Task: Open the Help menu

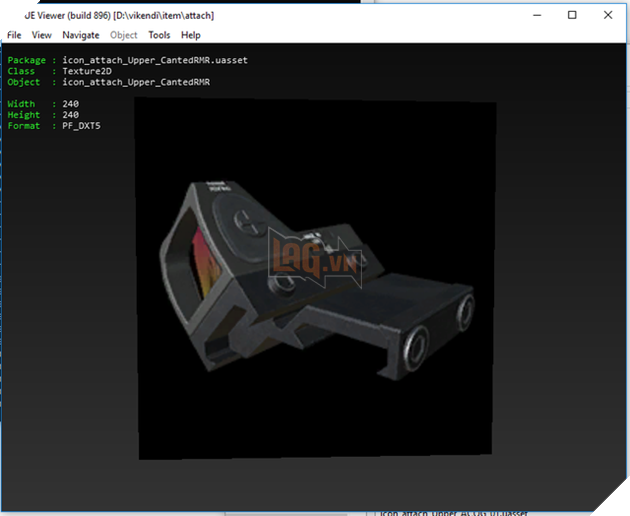Action: click(190, 35)
